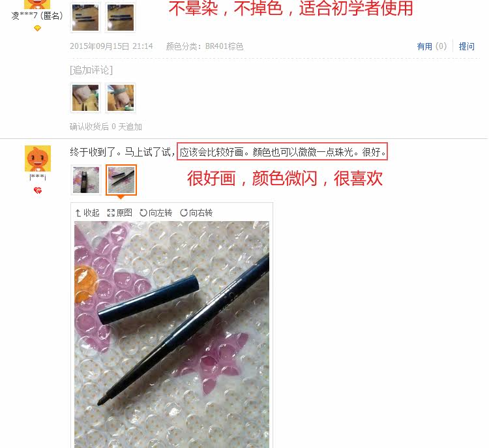
Task: Click the orange avatar of user l***i
Action: pos(38,158)
